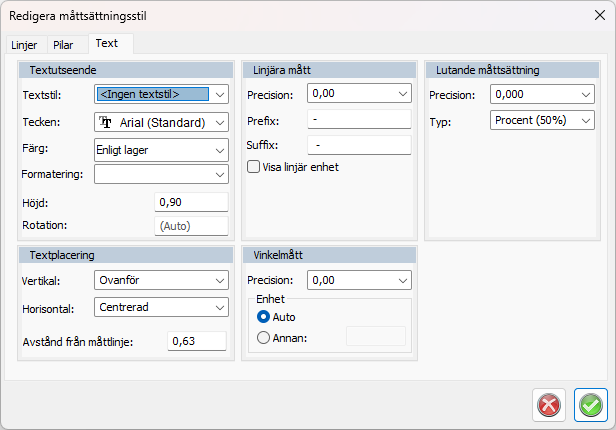The width and height of the screenshot is (616, 430).
Task: Click the Höjd value field
Action: tap(191, 202)
